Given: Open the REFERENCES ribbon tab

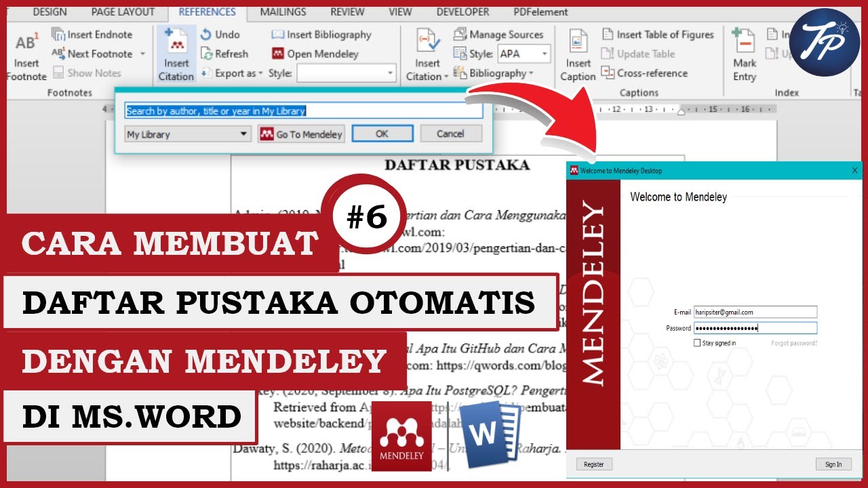Looking at the screenshot, I should click(x=208, y=12).
